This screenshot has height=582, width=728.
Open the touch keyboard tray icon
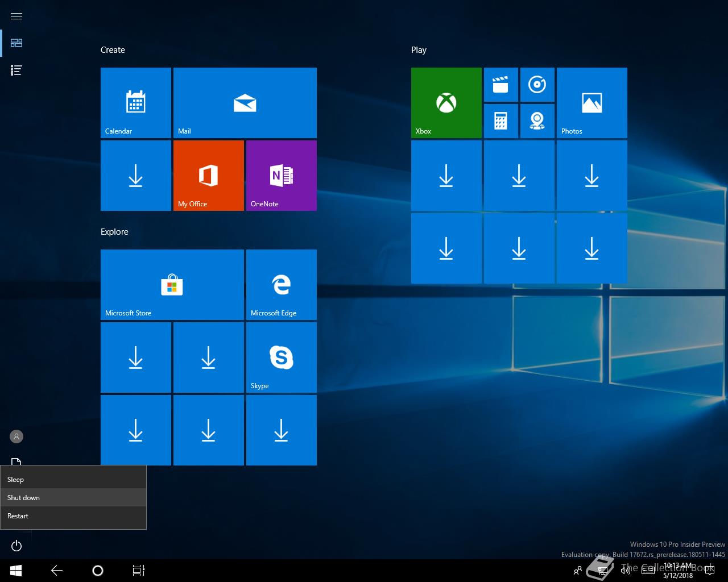(x=648, y=571)
